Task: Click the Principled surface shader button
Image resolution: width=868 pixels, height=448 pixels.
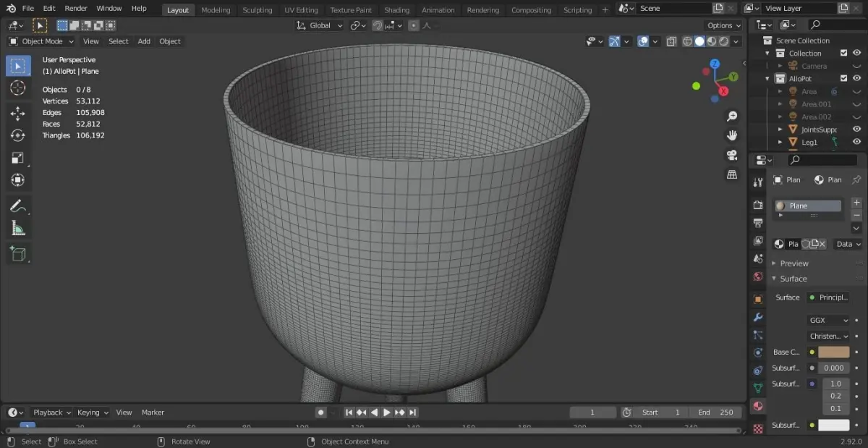Action: pos(828,297)
